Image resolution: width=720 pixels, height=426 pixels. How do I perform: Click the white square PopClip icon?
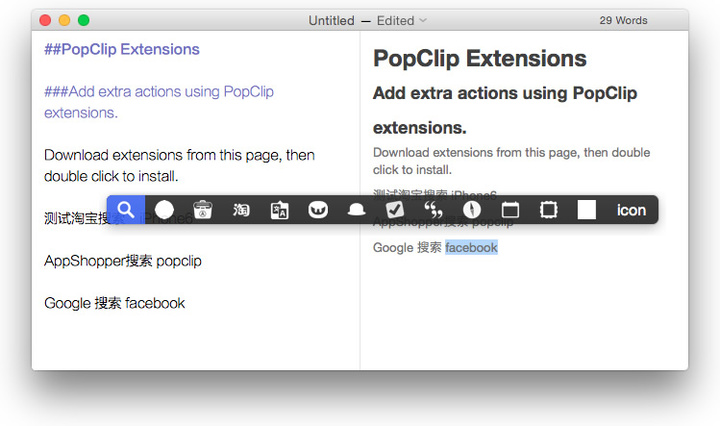587,210
